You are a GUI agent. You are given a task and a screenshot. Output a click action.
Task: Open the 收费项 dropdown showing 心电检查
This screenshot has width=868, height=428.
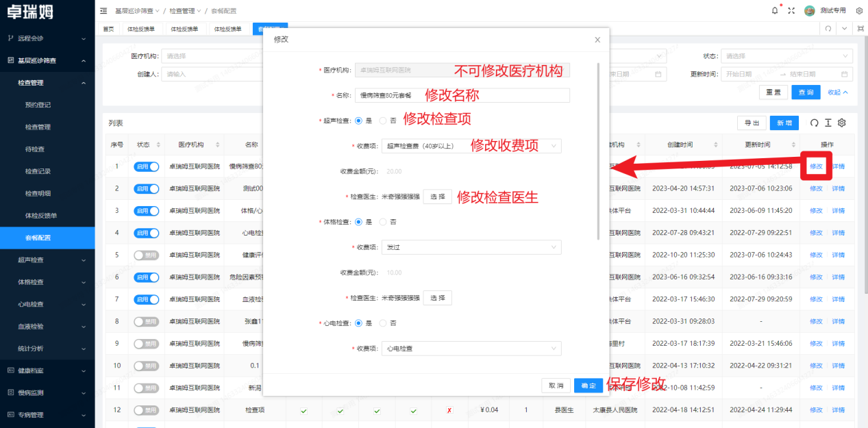[471, 349]
